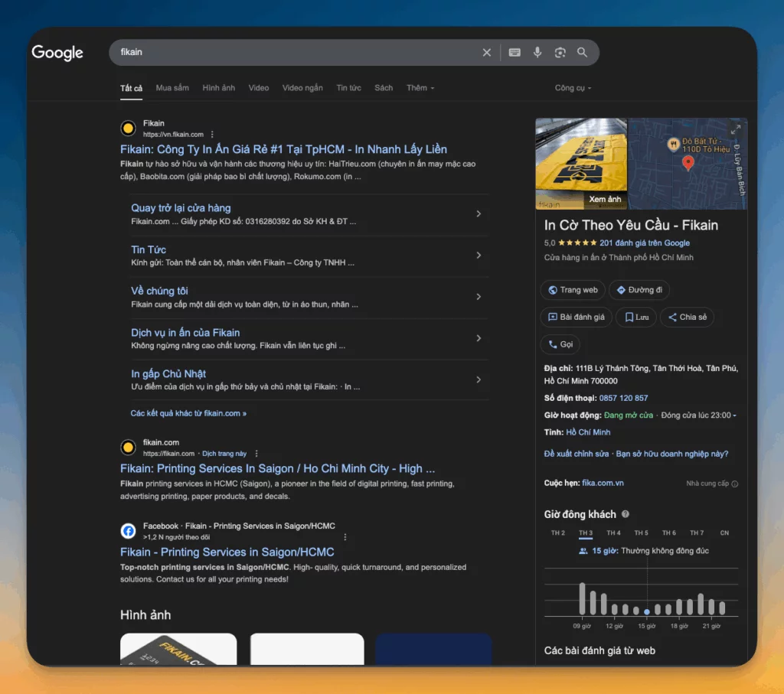The height and width of the screenshot is (694, 784).
Task: Open Fikain: Printing Services In Saigon result
Action: (x=277, y=469)
